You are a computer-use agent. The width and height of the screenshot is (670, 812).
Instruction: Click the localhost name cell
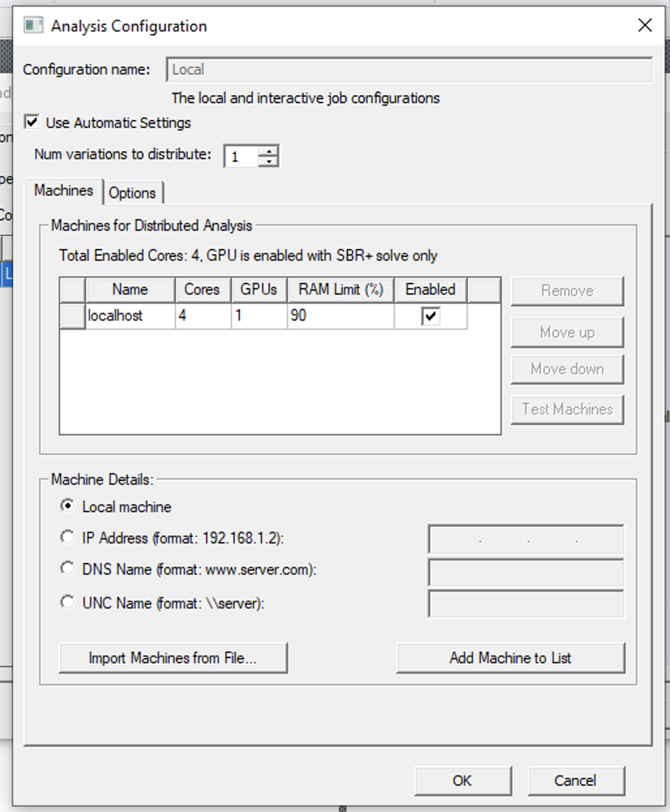(129, 316)
